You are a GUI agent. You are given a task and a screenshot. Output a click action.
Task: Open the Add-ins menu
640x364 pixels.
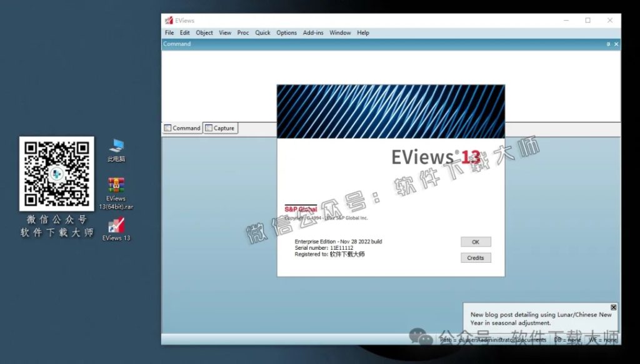pyautogui.click(x=312, y=32)
